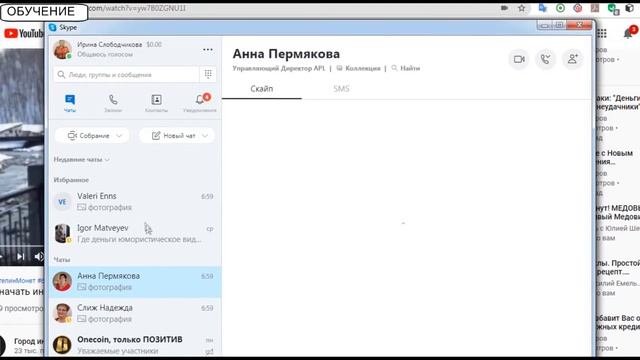
Task: Expand the Собрание dropdown arrow
Action: click(119, 136)
